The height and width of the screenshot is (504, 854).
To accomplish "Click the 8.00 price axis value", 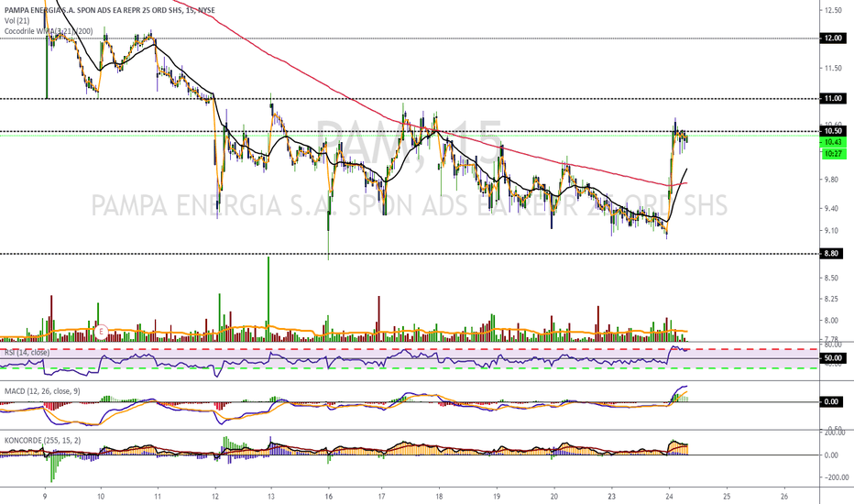I will click(x=832, y=321).
